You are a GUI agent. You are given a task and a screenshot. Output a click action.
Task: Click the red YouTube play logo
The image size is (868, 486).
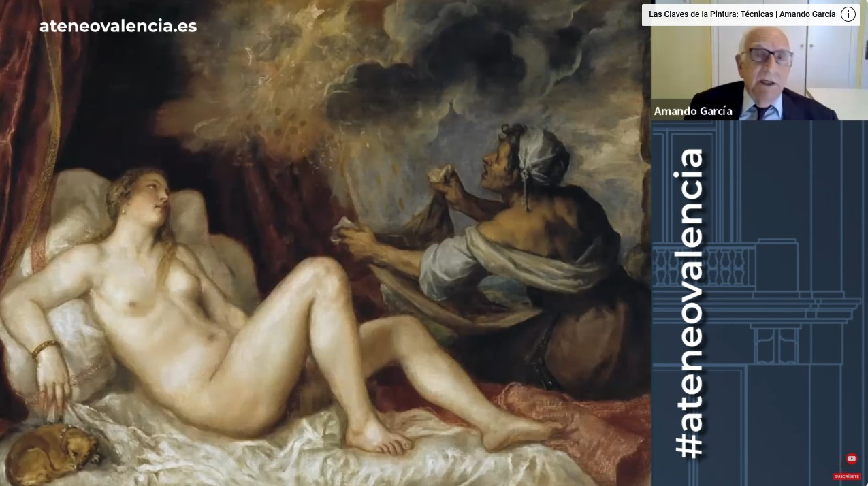[851, 459]
